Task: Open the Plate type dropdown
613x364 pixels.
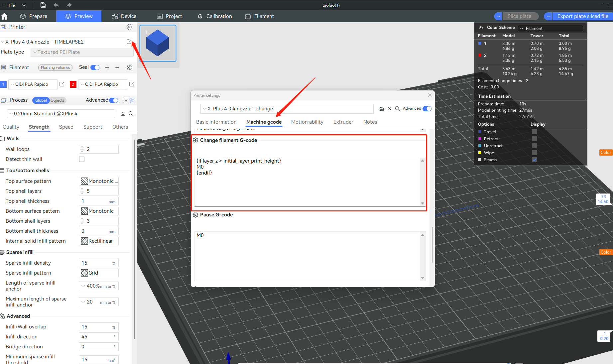Action: pos(82,52)
